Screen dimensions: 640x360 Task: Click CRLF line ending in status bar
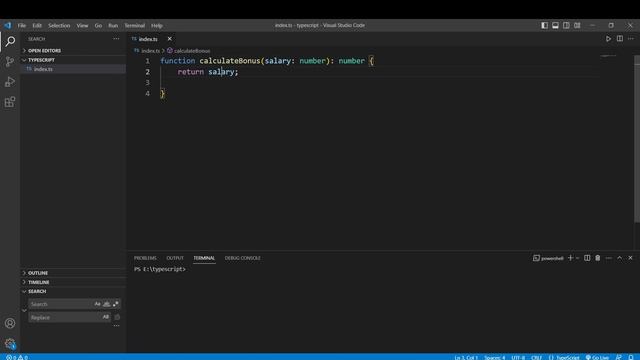[x=536, y=357]
